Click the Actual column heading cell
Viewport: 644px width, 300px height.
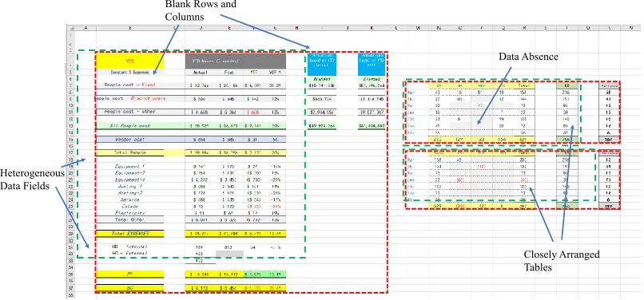201,73
